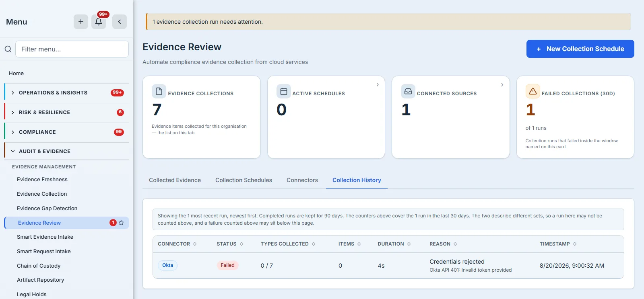644x299 pixels.
Task: Click the Active Schedules calendar icon
Action: (284, 91)
